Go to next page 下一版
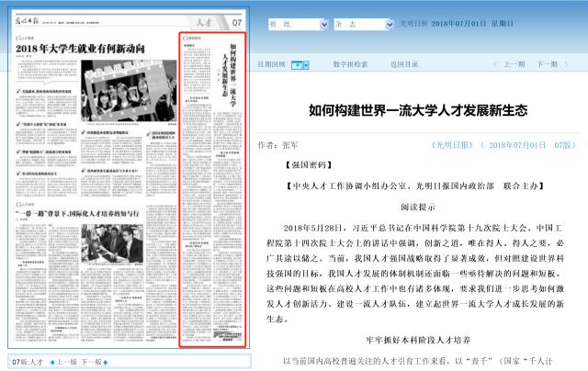The image size is (588, 371). click(93, 362)
